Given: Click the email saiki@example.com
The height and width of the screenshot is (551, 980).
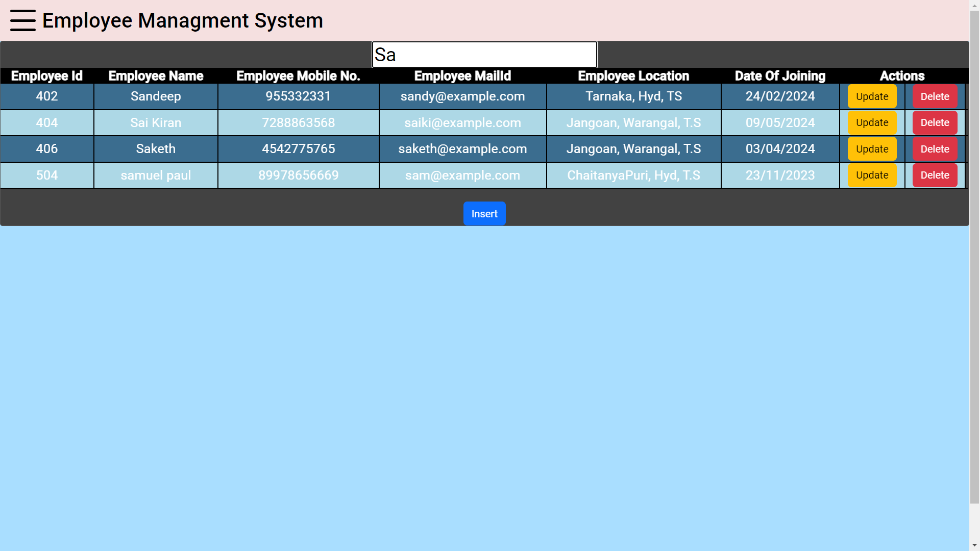Looking at the screenshot, I should [x=462, y=122].
